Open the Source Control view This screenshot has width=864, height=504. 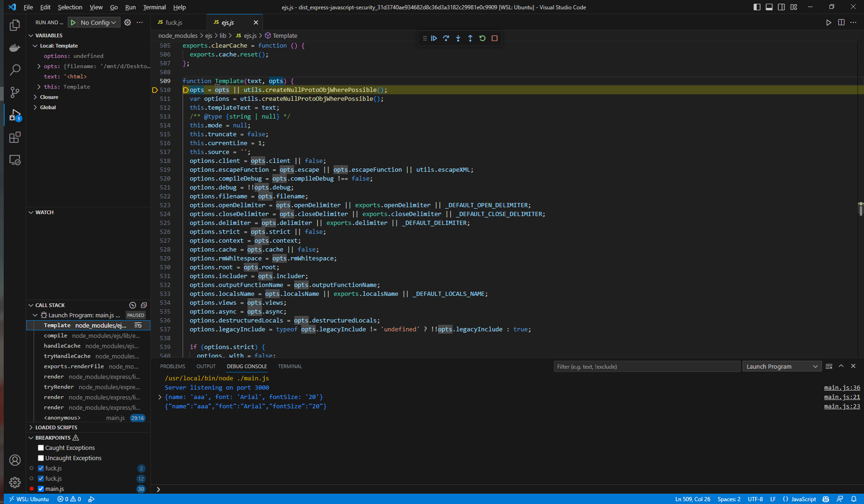coord(15,92)
